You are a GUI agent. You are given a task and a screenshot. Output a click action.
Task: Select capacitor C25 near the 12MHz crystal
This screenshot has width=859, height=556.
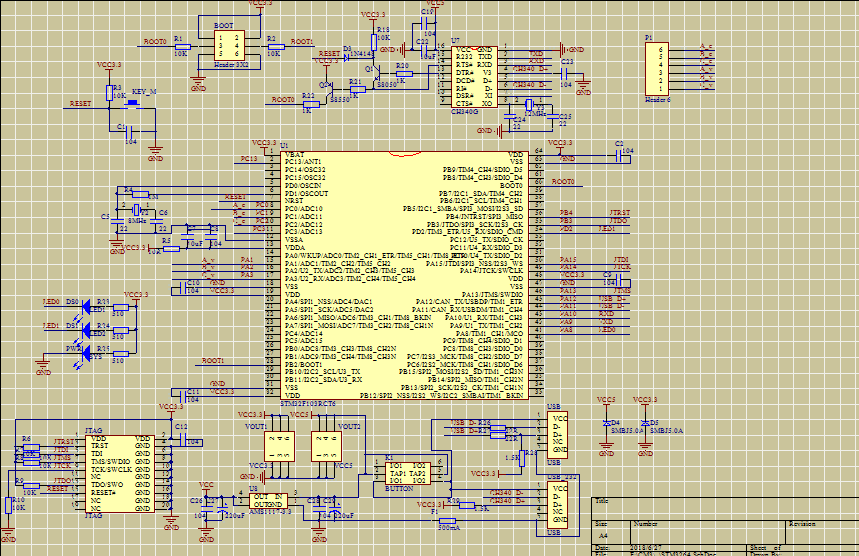tap(553, 116)
